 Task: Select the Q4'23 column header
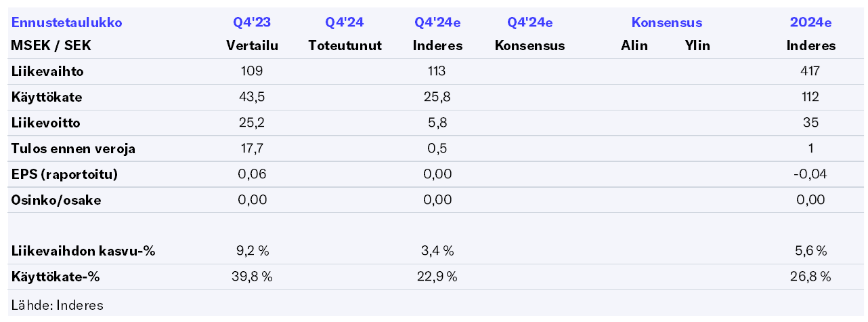[x=252, y=22]
